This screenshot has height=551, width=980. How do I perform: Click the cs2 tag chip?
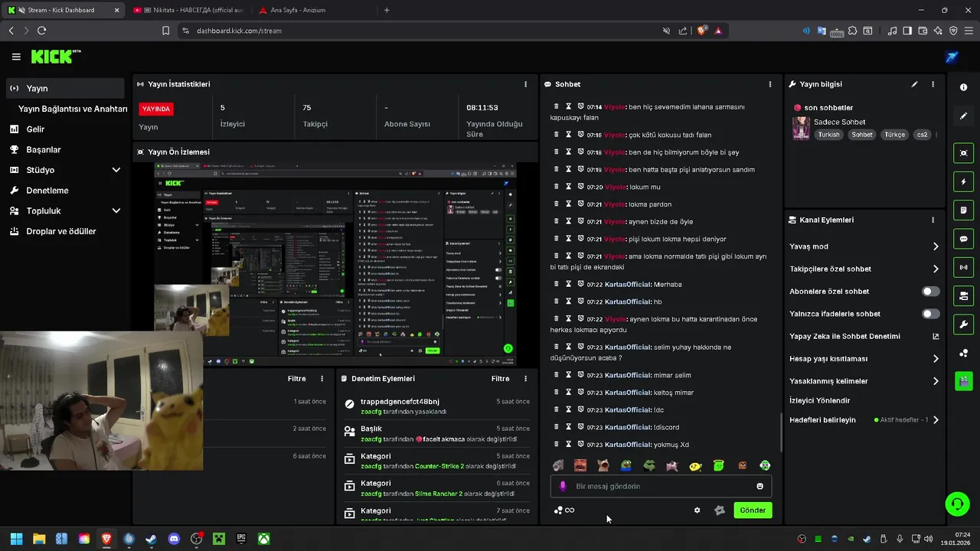click(922, 135)
